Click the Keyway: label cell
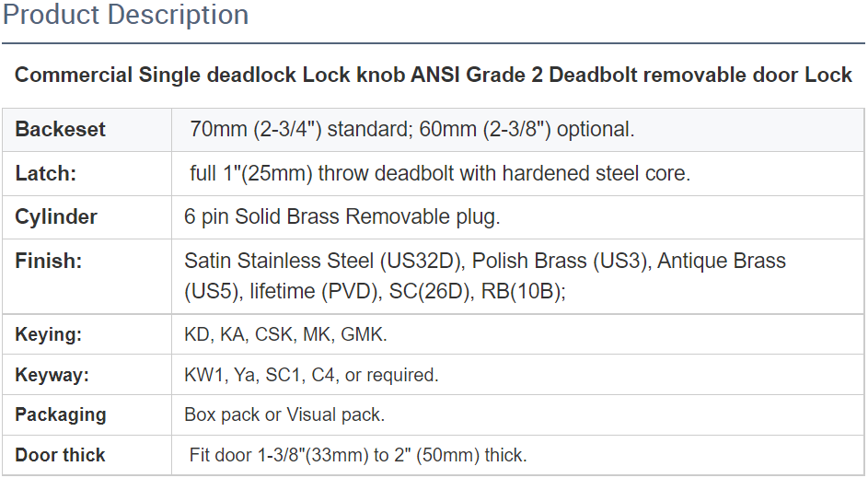 pyautogui.click(x=52, y=375)
